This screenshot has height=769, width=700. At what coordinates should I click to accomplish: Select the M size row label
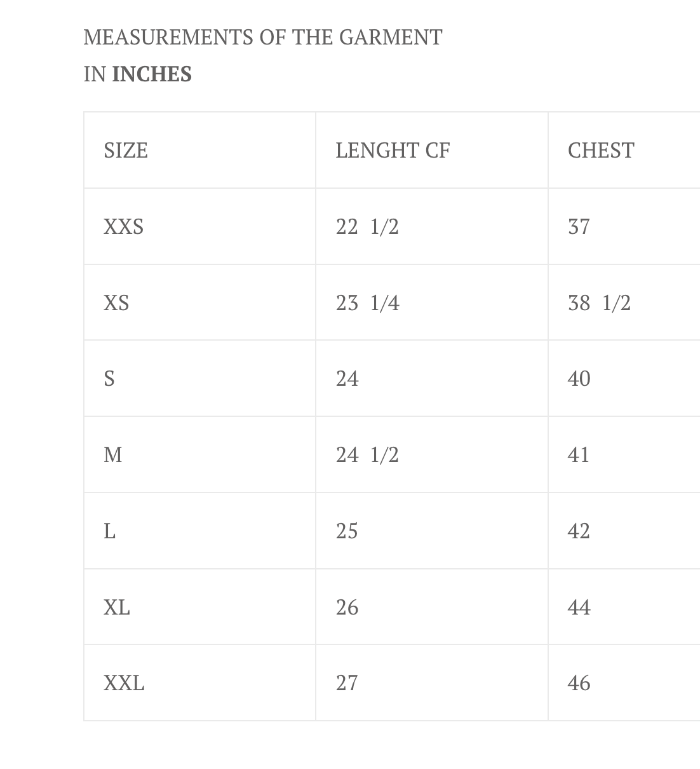113,455
